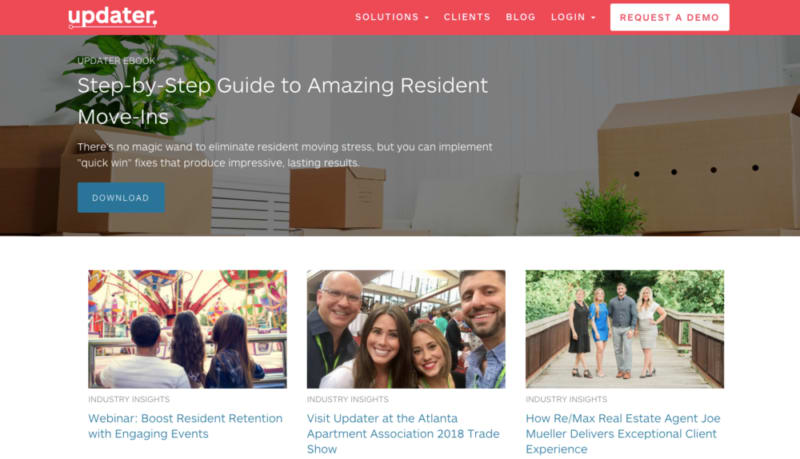Viewport: 800px width, 459px height.
Task: Go to the Blog page
Action: 520,17
